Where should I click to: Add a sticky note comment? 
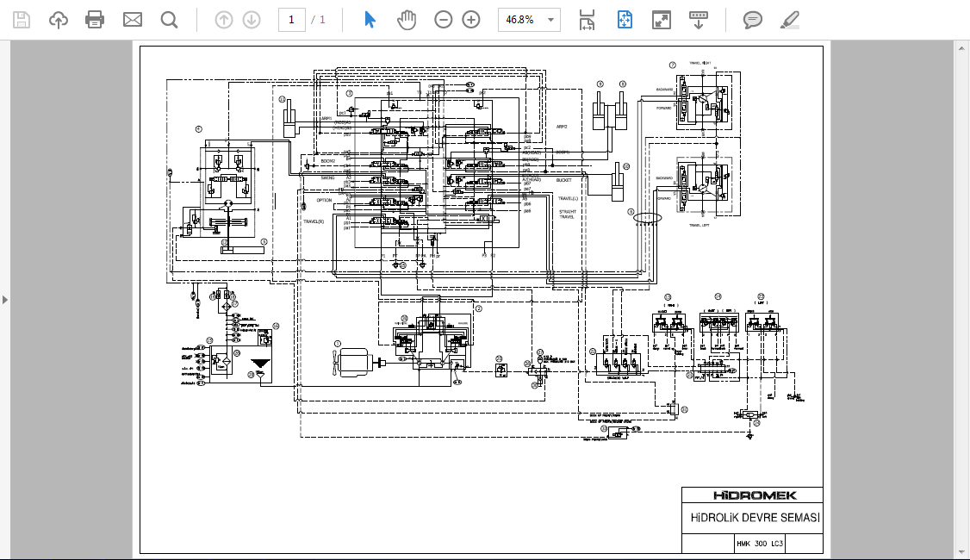[752, 20]
